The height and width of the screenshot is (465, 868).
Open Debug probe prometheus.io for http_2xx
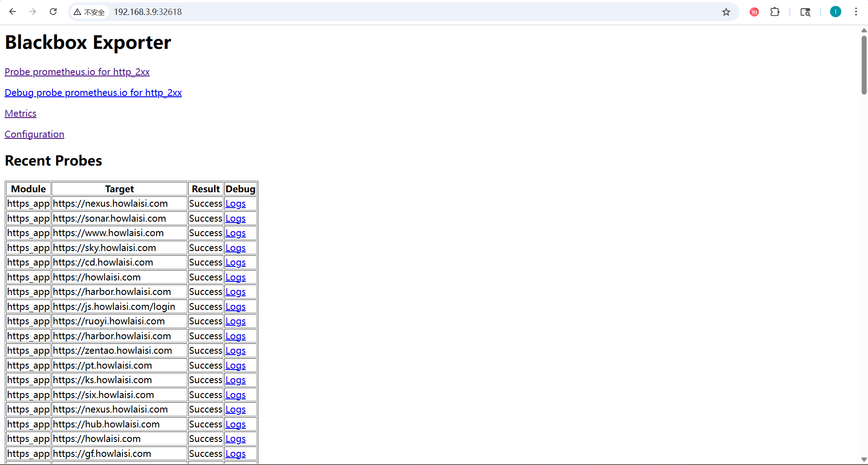pyautogui.click(x=93, y=92)
